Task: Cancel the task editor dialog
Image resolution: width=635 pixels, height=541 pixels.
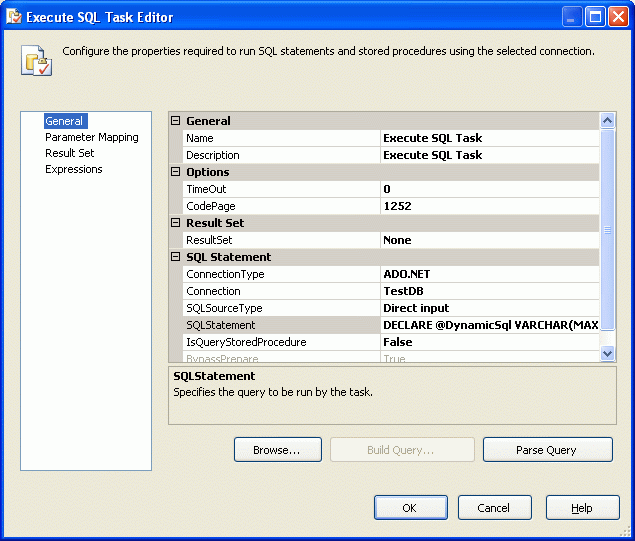Action: coord(494,507)
